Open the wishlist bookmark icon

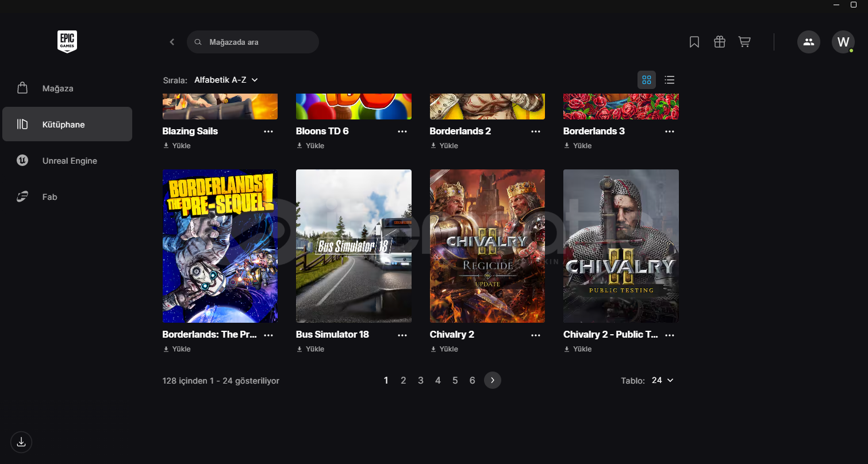pyautogui.click(x=694, y=42)
